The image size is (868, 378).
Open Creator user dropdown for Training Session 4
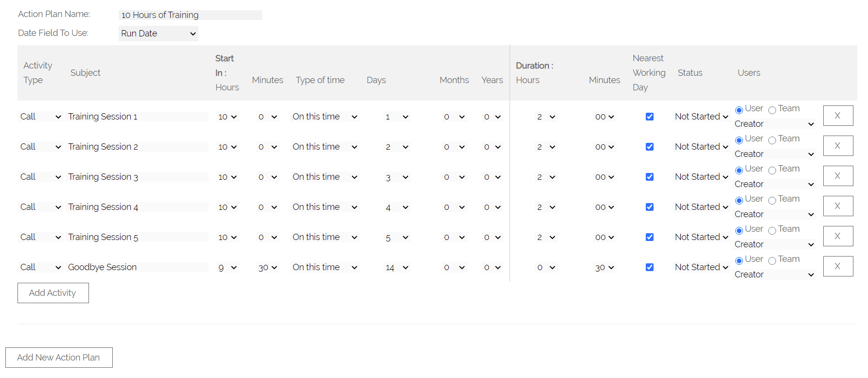pos(774,214)
